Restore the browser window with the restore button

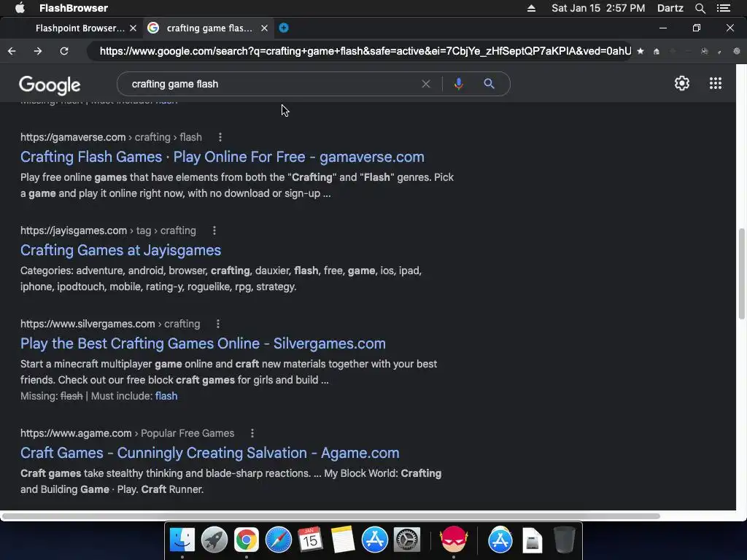coord(697,28)
